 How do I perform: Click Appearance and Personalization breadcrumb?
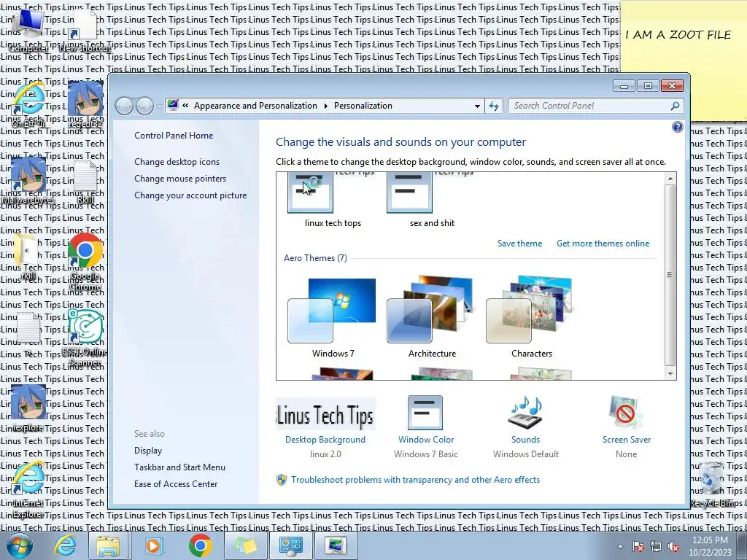coord(255,106)
